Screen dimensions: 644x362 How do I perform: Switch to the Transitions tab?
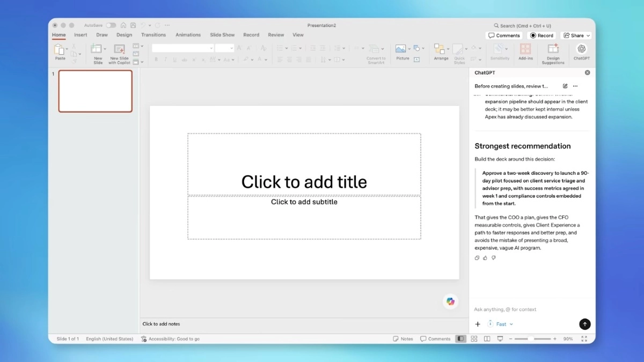[153, 35]
